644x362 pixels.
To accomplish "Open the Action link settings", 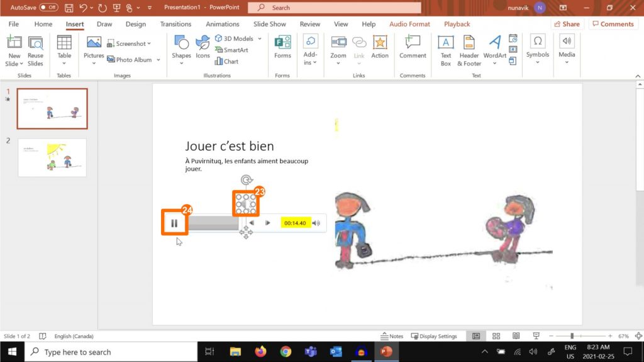I will (x=380, y=48).
